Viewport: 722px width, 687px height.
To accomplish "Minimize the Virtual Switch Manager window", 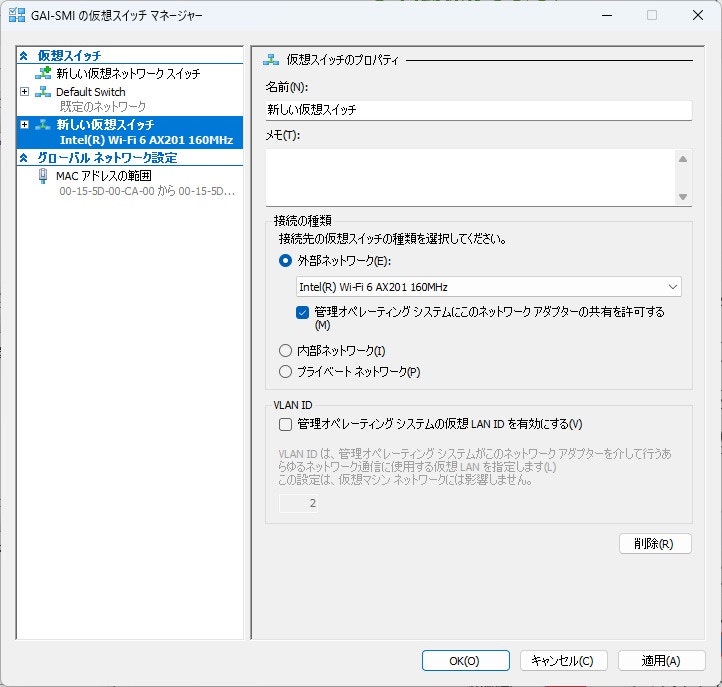I will 607,15.
